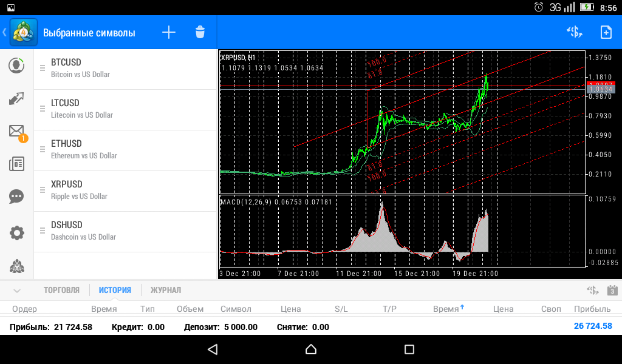The image size is (622, 364).
Task: Switch to the ТОРГОВЛЯ tab
Action: (x=61, y=291)
